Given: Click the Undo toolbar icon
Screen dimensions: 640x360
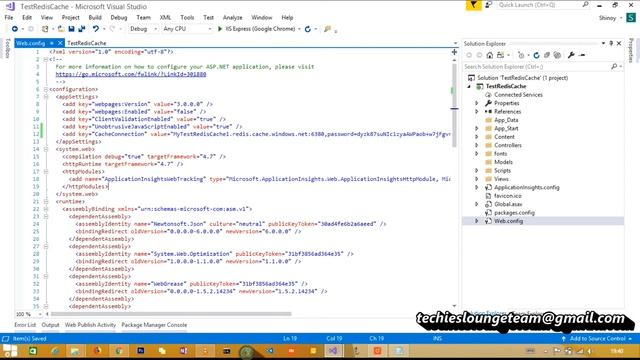Looking at the screenshot, I should click(x=96, y=29).
